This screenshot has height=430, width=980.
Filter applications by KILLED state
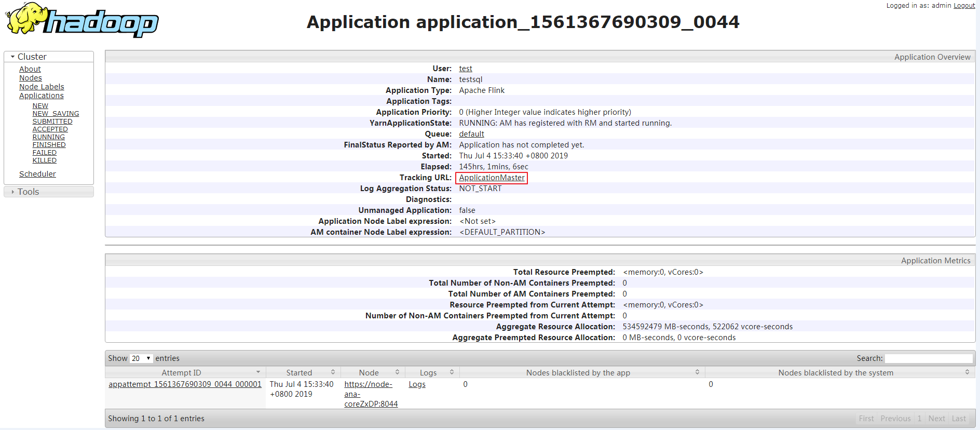(45, 160)
